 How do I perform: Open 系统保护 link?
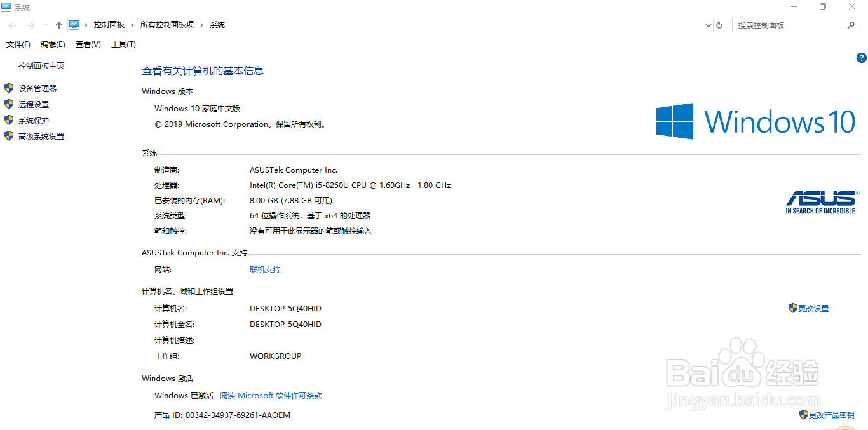tap(34, 121)
